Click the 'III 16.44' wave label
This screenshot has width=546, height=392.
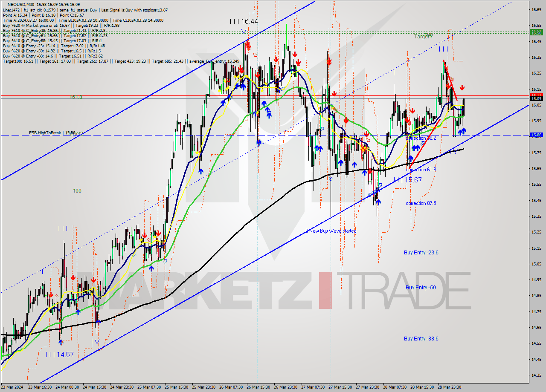[244, 21]
